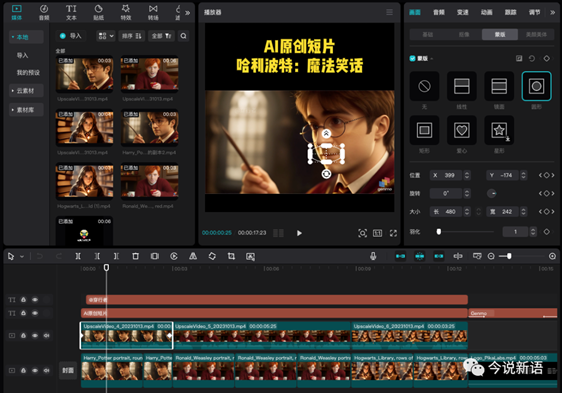Open fullscreen preview in player
Image resolution: width=562 pixels, height=393 pixels.
point(393,233)
